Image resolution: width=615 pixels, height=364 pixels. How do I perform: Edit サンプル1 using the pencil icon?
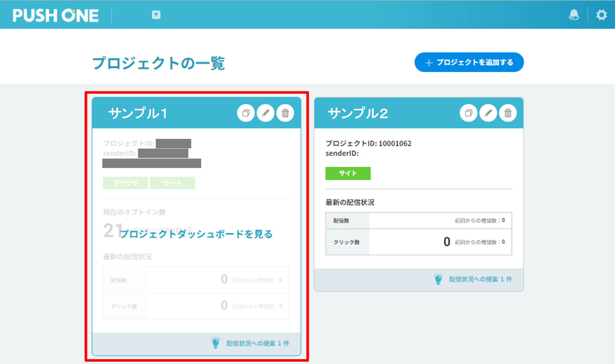[x=265, y=113]
